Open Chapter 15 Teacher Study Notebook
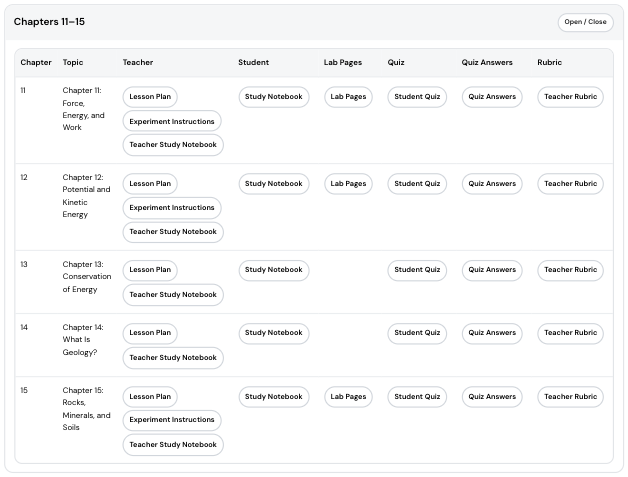 tap(173, 445)
